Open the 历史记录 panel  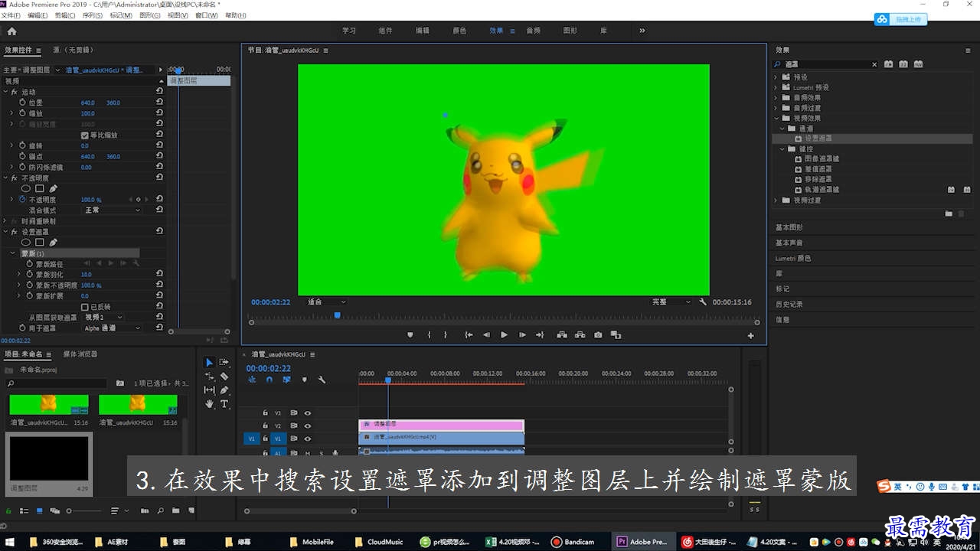tap(789, 304)
